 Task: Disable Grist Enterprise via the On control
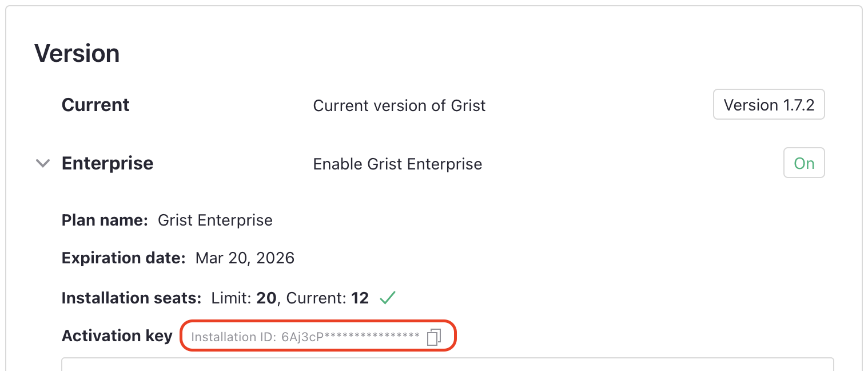[804, 163]
